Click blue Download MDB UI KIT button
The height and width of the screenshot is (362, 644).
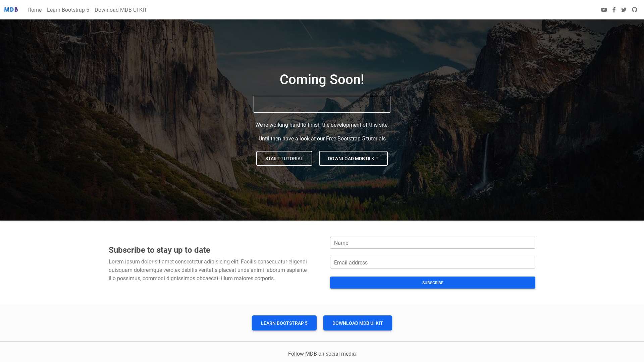click(x=358, y=323)
